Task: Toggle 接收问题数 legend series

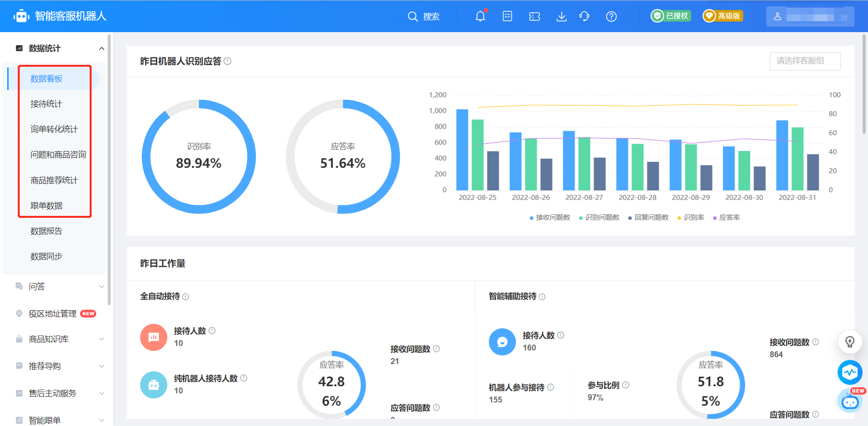Action: (x=550, y=218)
